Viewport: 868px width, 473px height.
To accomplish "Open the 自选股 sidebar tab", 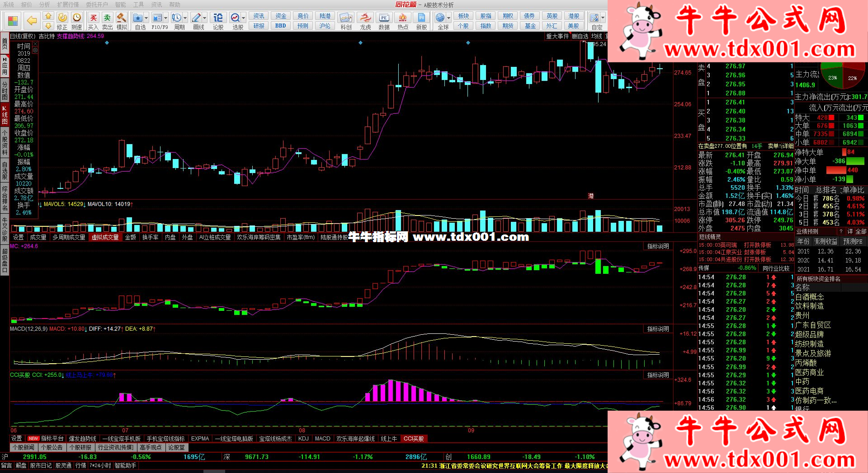I will pos(5,170).
